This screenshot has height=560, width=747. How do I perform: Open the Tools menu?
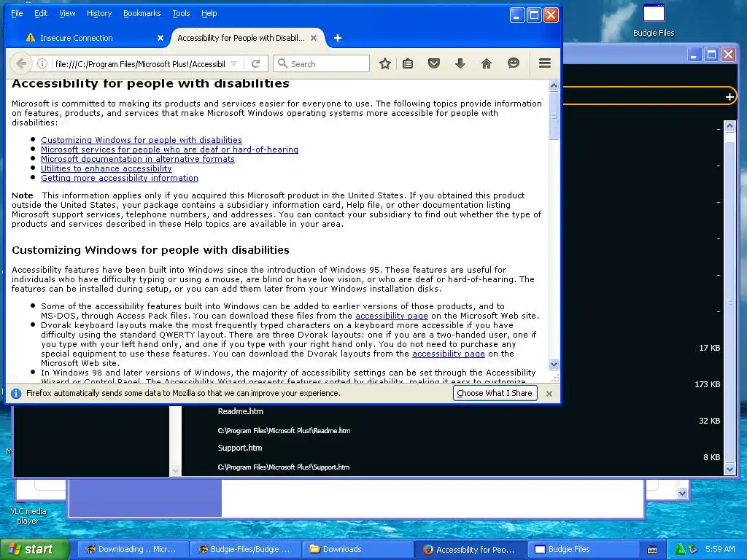coord(181,13)
